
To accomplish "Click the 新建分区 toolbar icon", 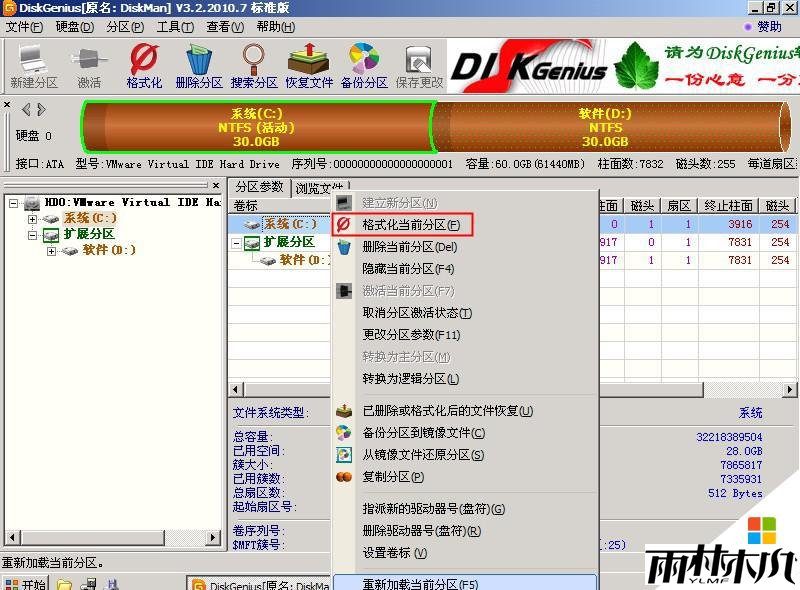I will pos(34,66).
